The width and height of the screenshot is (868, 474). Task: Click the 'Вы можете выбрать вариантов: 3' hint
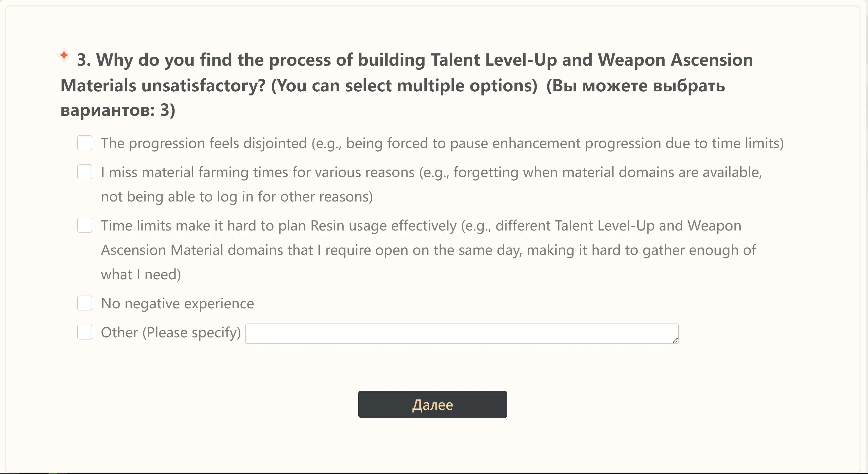point(393,97)
